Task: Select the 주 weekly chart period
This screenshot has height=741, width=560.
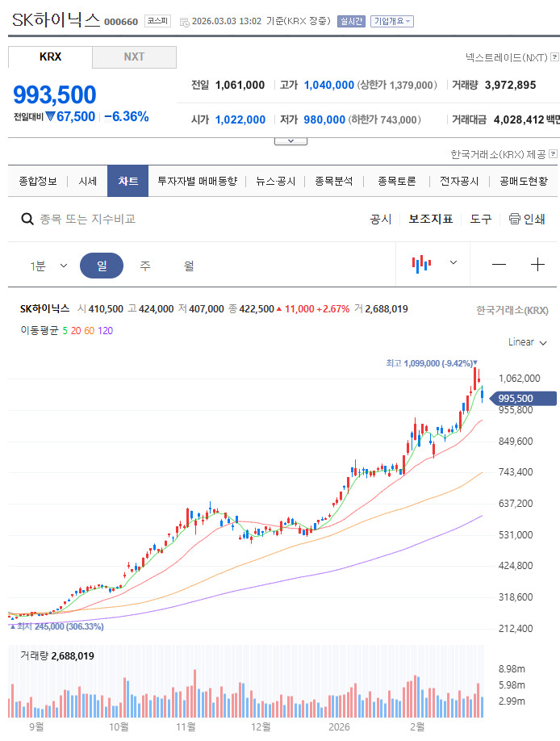Action: [145, 266]
